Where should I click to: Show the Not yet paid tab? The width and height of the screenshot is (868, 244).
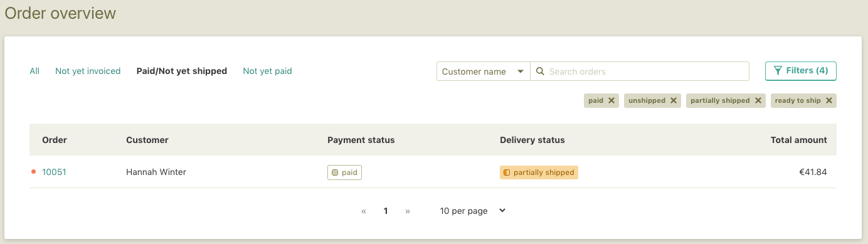(x=267, y=71)
